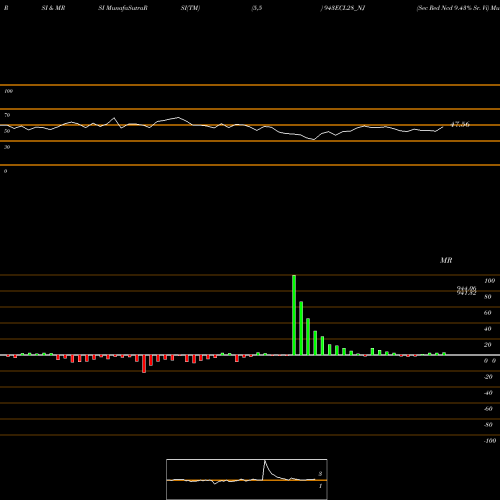Click the current RSI value 47.56
The width and height of the screenshot is (500, 500).
(x=460, y=124)
